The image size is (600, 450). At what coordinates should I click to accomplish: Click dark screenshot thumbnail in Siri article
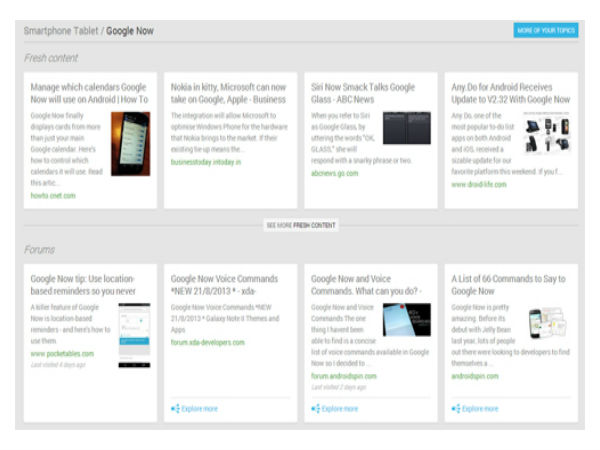pos(407,128)
